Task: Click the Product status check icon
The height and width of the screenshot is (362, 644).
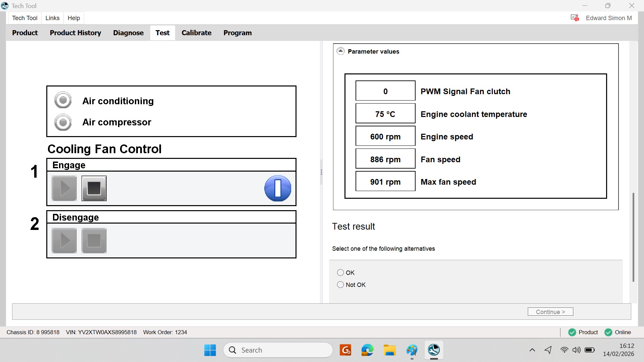Action: click(572, 332)
